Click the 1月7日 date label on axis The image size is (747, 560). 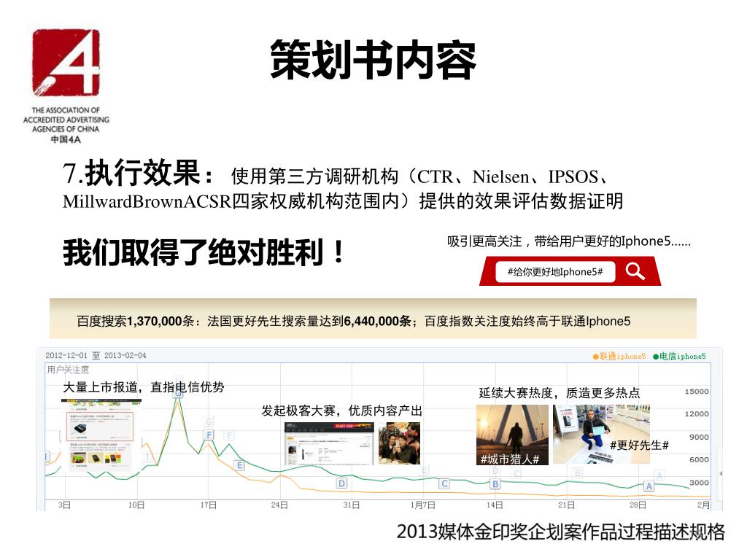point(422,505)
